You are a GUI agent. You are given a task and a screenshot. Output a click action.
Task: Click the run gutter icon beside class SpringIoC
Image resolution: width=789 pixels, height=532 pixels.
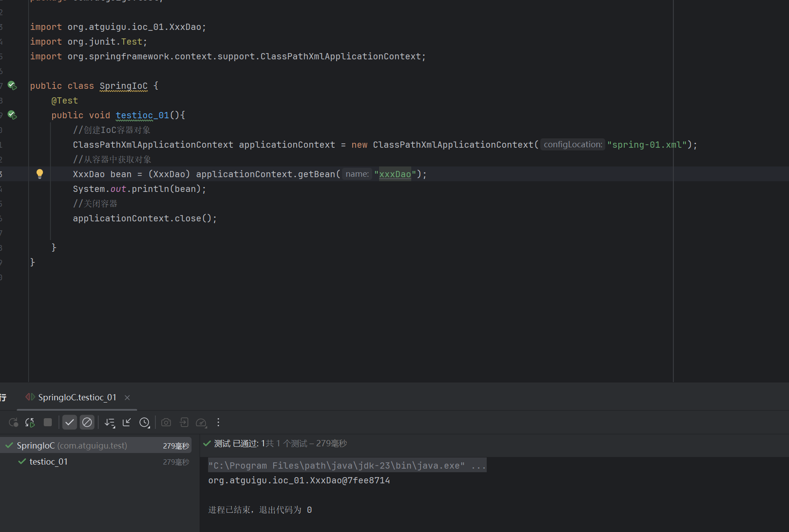click(x=12, y=86)
